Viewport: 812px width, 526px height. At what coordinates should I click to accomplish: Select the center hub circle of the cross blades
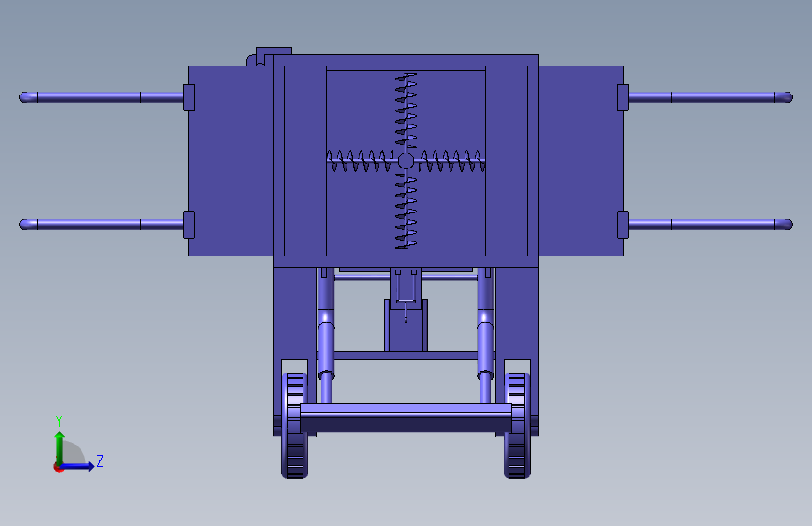(x=406, y=161)
